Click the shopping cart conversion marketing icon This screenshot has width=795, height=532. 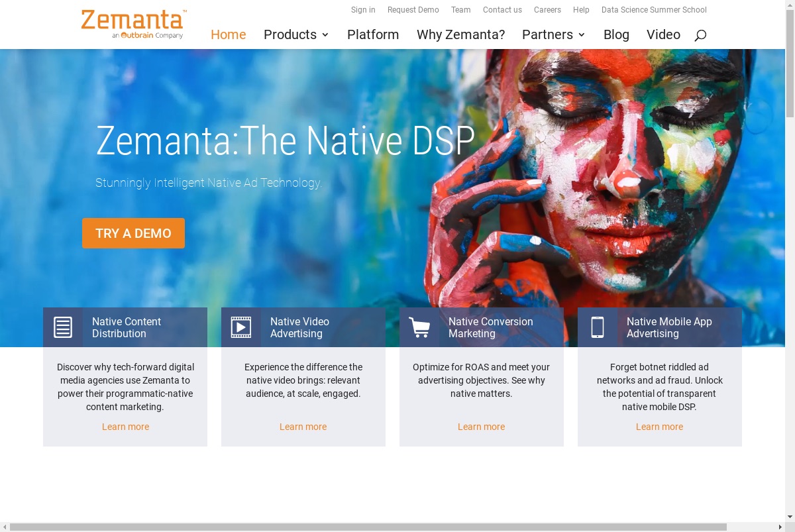419,327
